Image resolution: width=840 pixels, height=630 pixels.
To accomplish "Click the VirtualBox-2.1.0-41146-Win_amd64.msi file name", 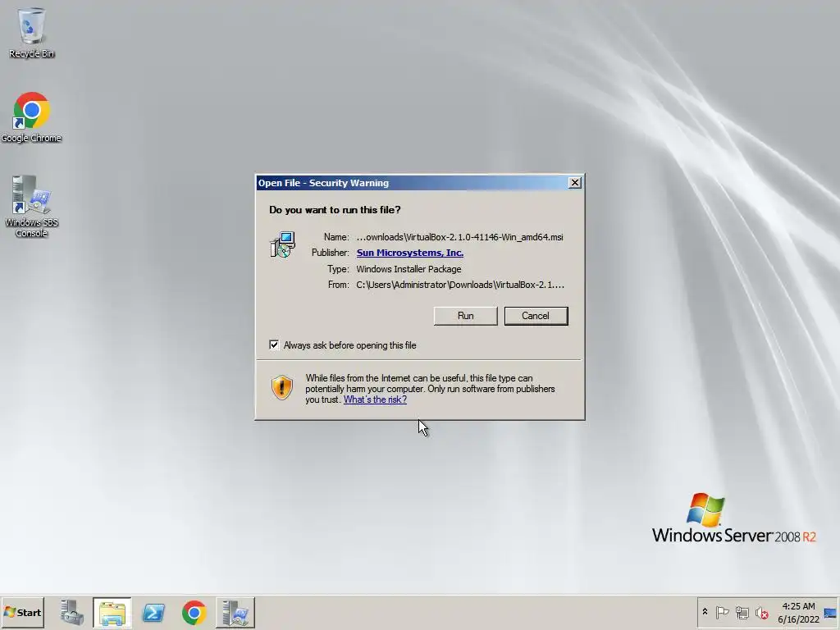I will pos(459,237).
